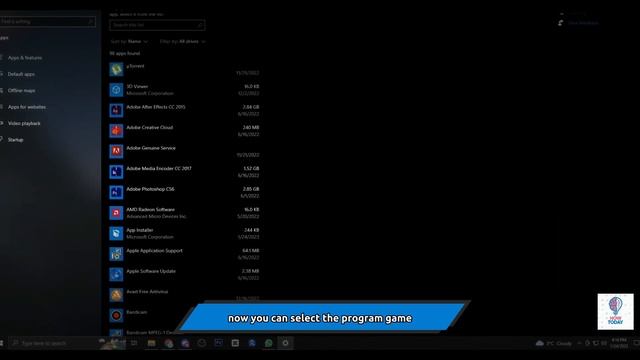This screenshot has width=640, height=360.
Task: Go to Default apps in the sidebar
Action: point(21,74)
